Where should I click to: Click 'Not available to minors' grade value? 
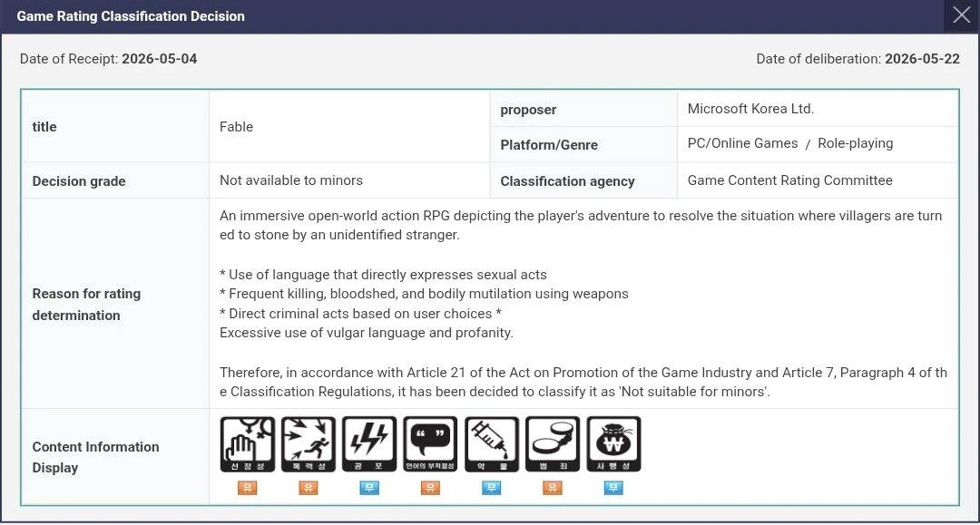click(x=291, y=180)
